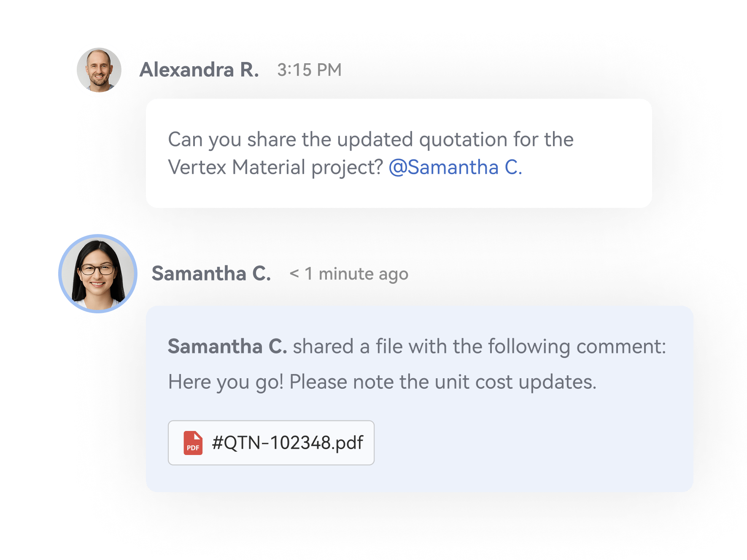Click the 3:15 PM message timestamp
Image resolution: width=747 pixels, height=560 pixels.
tap(309, 70)
